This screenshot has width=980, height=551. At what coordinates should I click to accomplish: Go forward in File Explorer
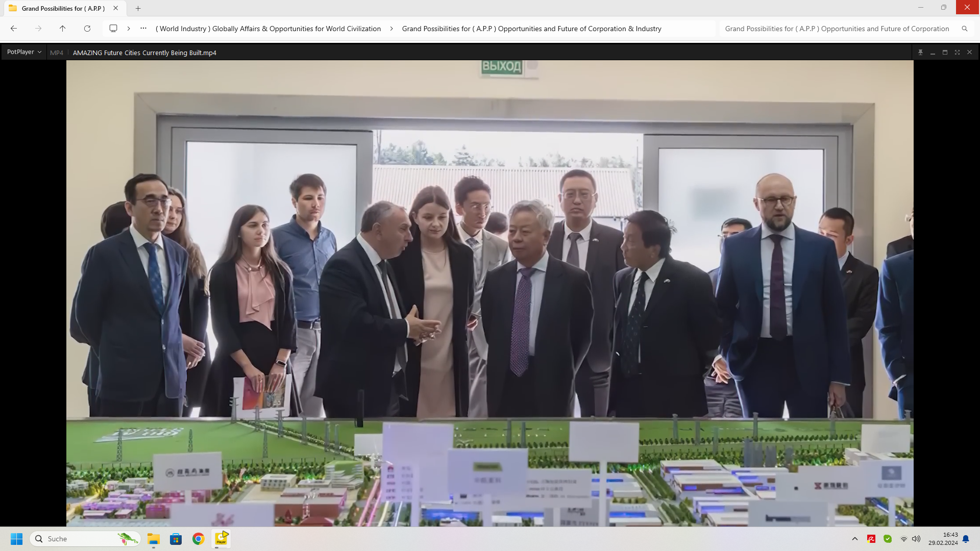click(x=38, y=29)
